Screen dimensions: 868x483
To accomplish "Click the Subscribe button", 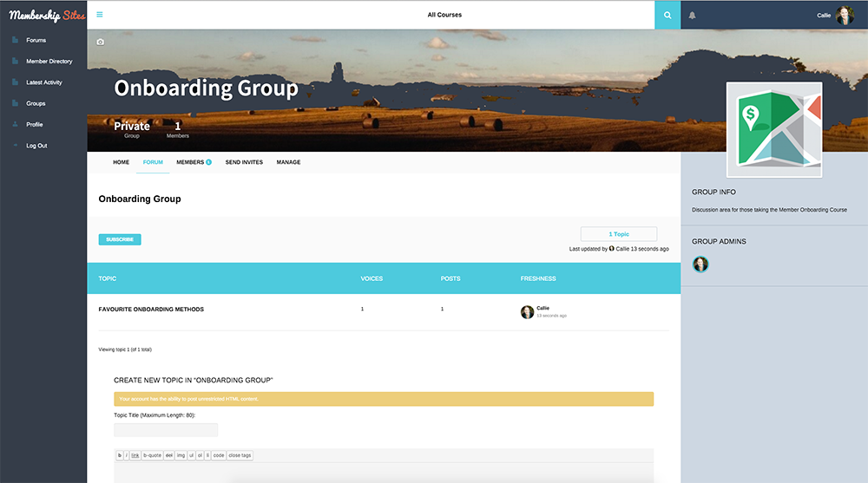I will 120,239.
